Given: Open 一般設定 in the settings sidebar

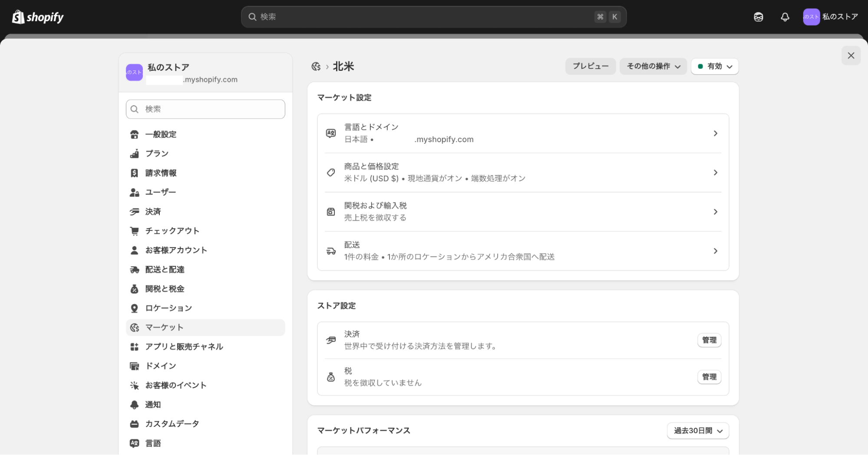Looking at the screenshot, I should [x=161, y=134].
